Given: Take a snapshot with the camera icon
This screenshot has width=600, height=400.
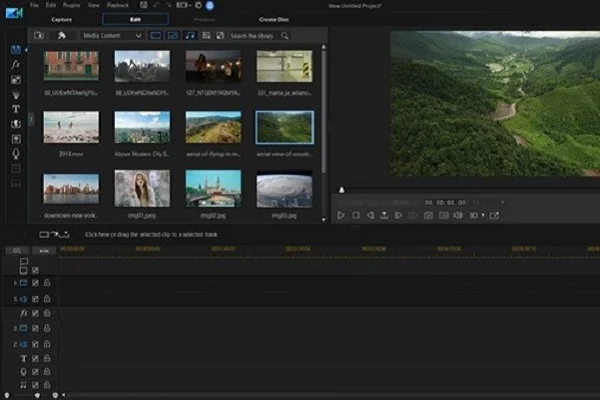Looking at the screenshot, I should (x=429, y=215).
